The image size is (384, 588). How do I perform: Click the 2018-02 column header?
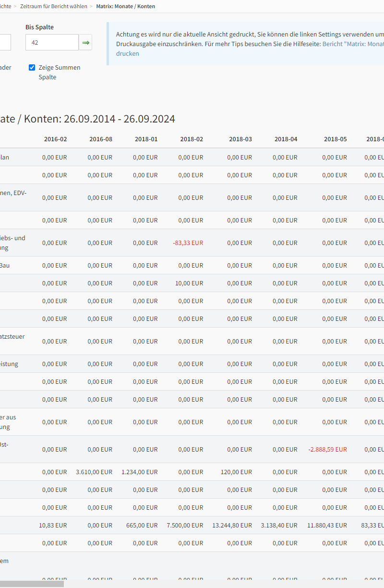click(192, 139)
